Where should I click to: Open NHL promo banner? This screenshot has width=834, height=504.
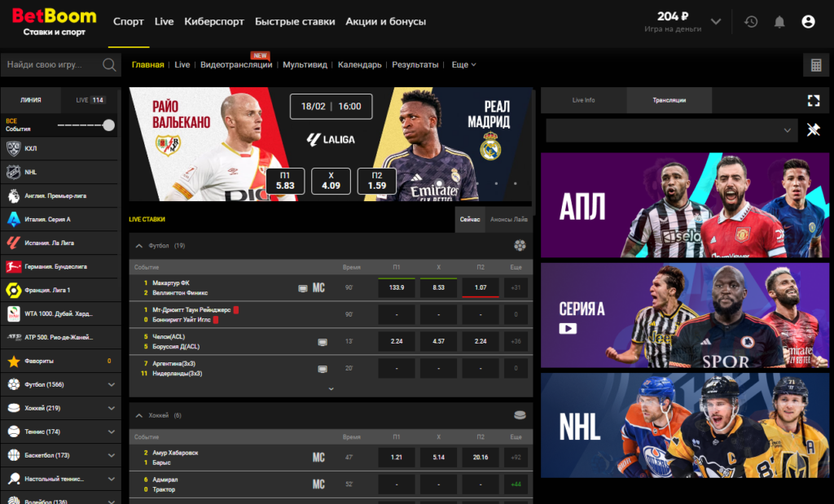click(x=684, y=425)
